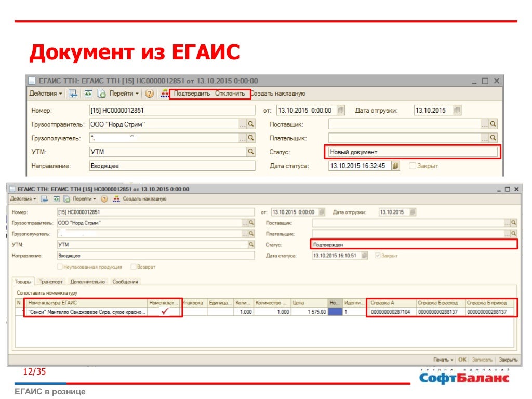Screen dimensions: 532x399
Task: Open the calendar for Дата отгрузки in the lower window
Action: point(413,212)
